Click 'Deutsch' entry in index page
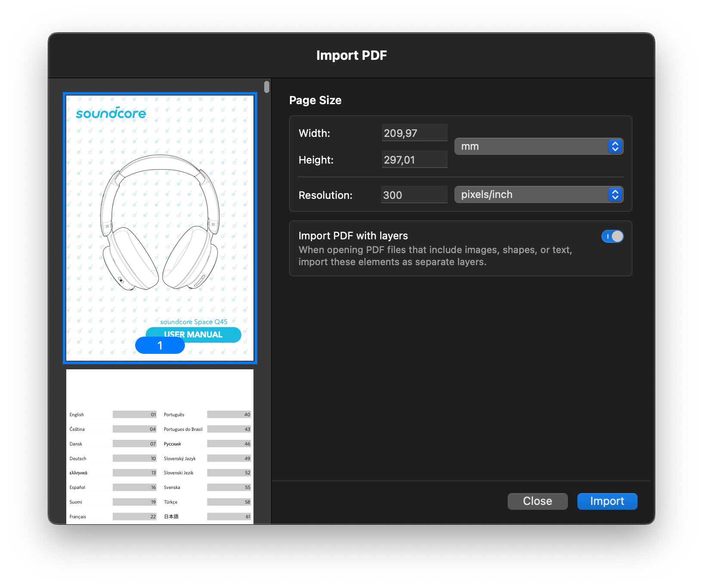The width and height of the screenshot is (703, 588). point(78,458)
